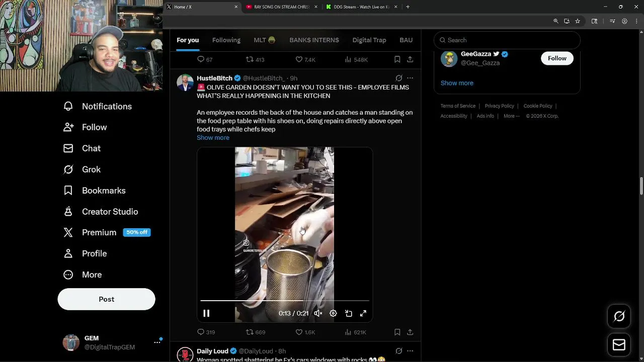644x362 pixels.
Task: Open more options on Daily Loud post
Action: pos(410,351)
